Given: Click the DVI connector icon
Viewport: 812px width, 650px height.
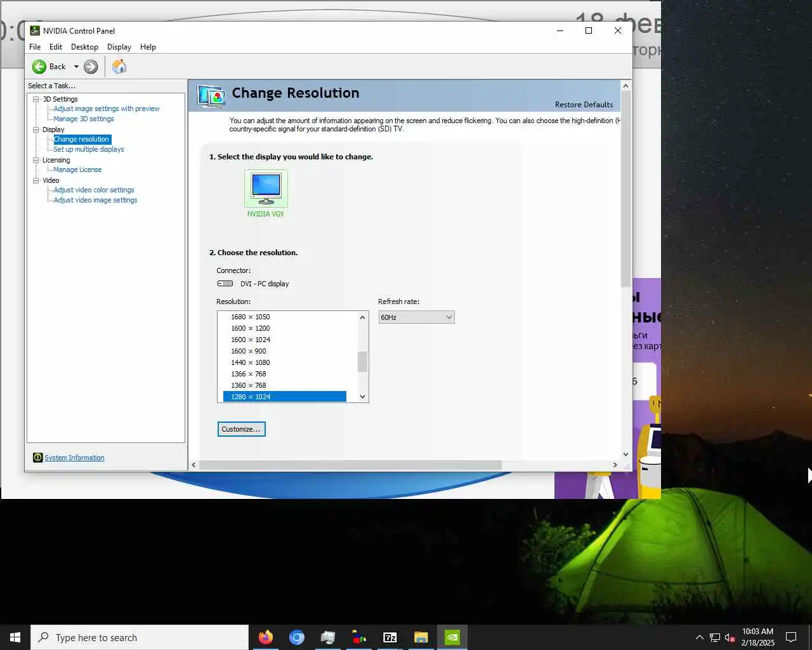Looking at the screenshot, I should 225,284.
